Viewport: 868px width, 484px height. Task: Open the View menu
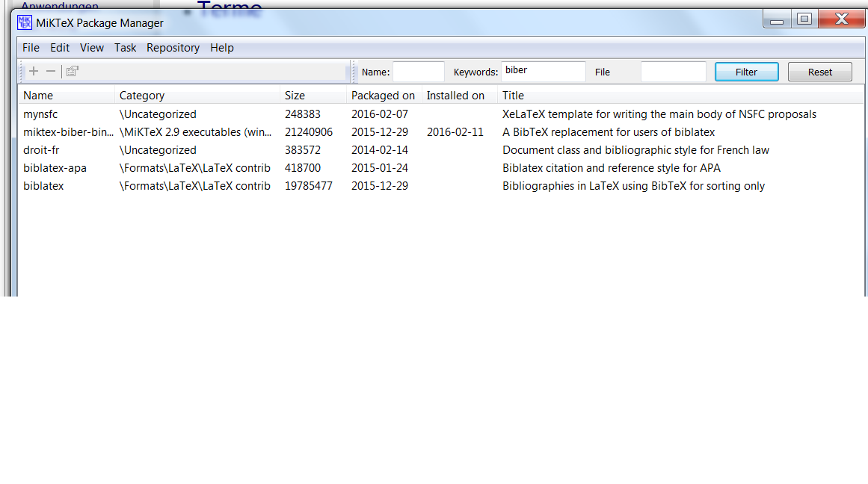92,48
